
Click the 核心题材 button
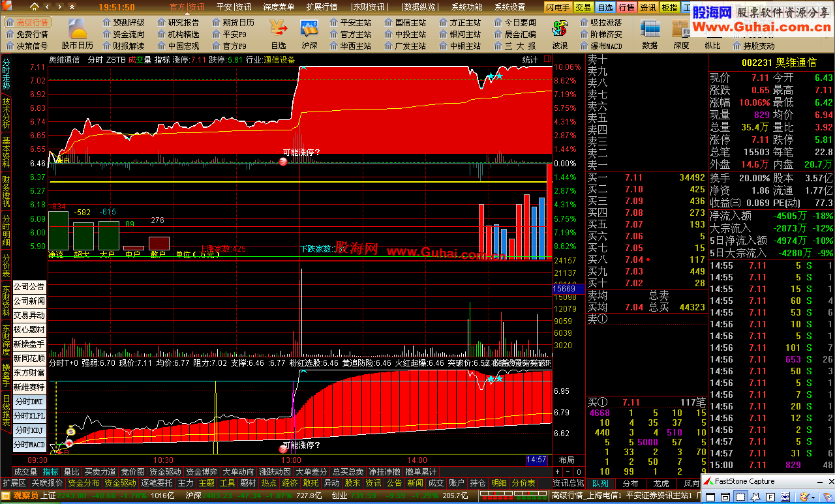pyautogui.click(x=29, y=329)
